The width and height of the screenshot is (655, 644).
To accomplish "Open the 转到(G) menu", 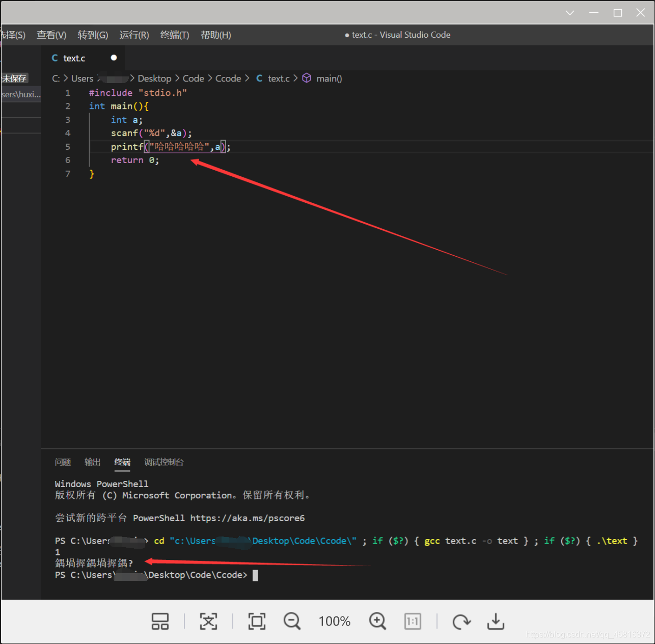I will point(93,35).
